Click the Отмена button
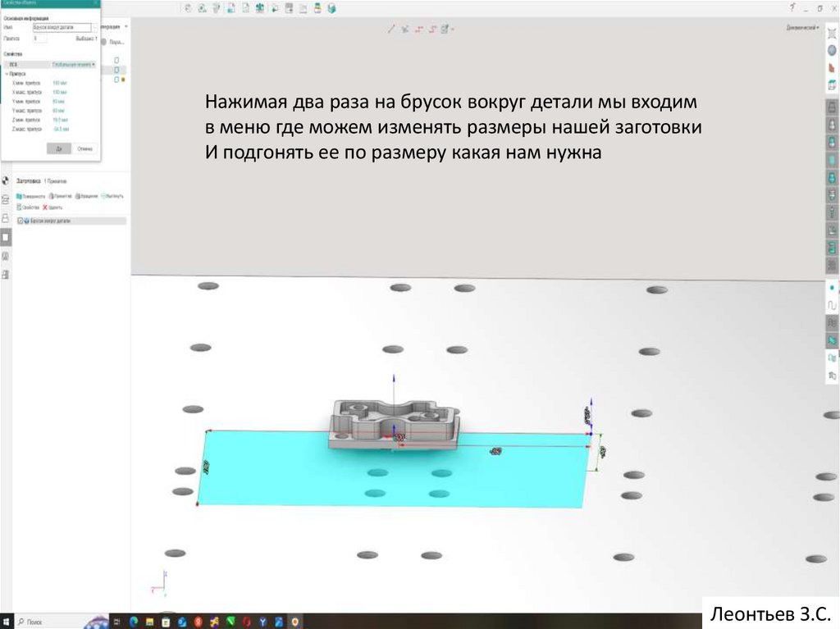The width and height of the screenshot is (840, 629). (84, 148)
